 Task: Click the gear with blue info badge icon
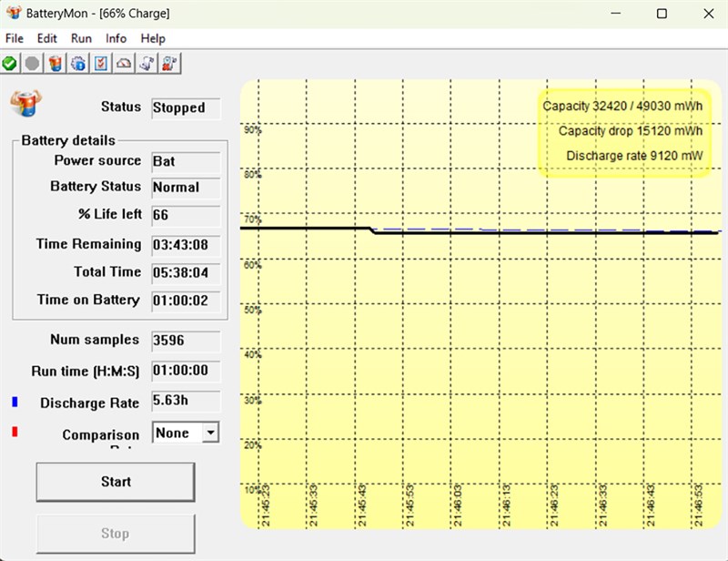pyautogui.click(x=78, y=63)
